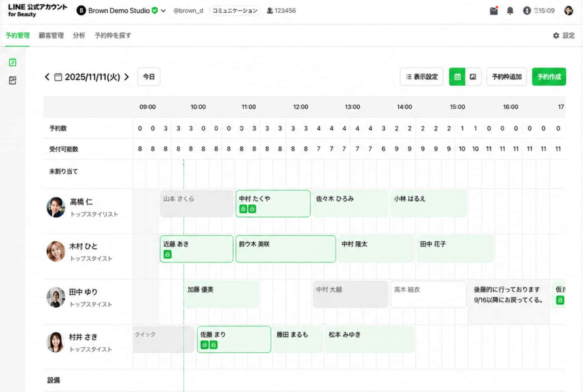583x392 pixels.
Task: Click 木村 ひと stylist avatar
Action: 56,252
